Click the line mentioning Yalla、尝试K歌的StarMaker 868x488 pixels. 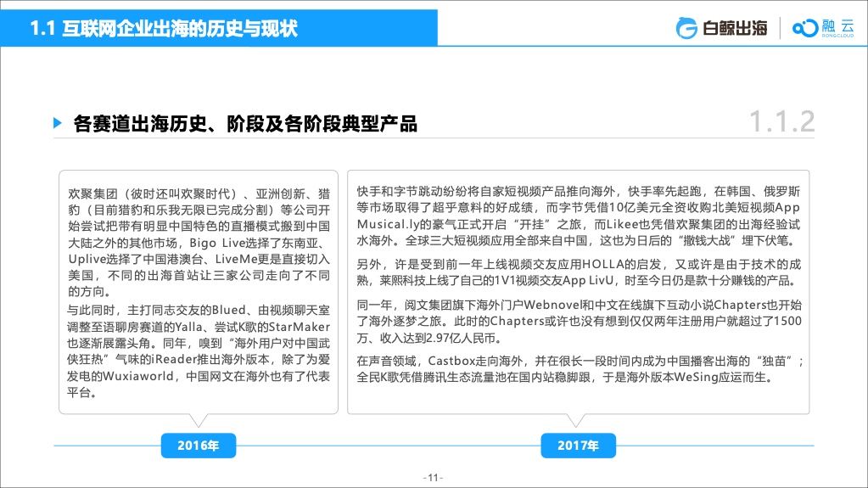[199, 327]
